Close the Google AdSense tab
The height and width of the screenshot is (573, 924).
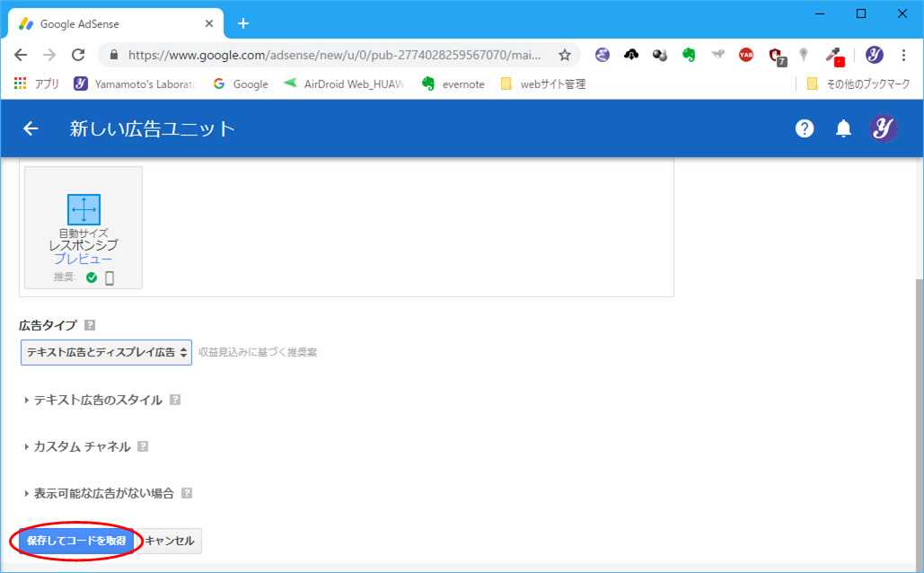[x=209, y=24]
